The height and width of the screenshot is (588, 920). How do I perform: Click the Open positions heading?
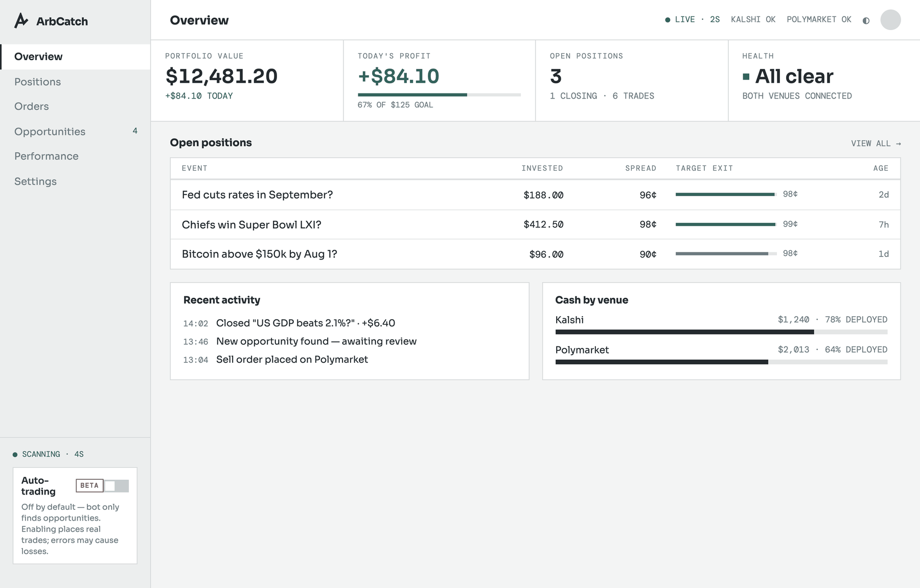click(211, 143)
